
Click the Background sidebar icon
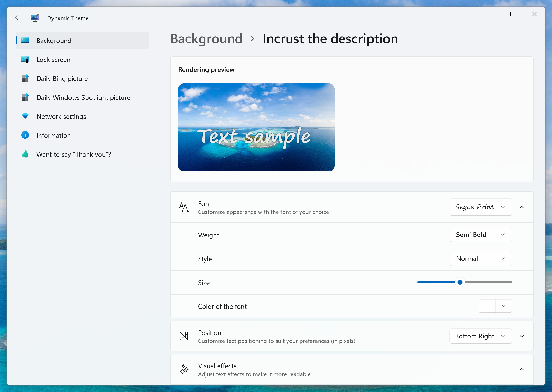(x=25, y=40)
